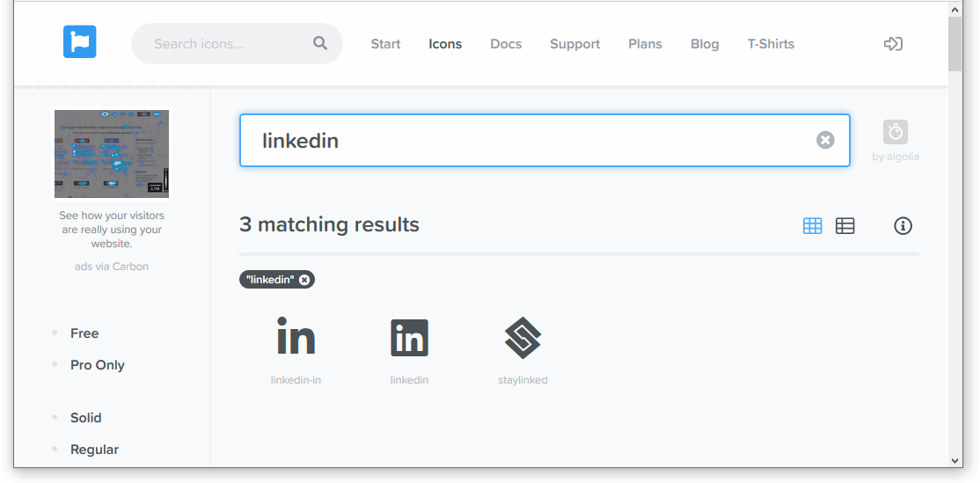Clear the linkedin search field
Viewport: 980px width, 483px height.
click(x=825, y=140)
